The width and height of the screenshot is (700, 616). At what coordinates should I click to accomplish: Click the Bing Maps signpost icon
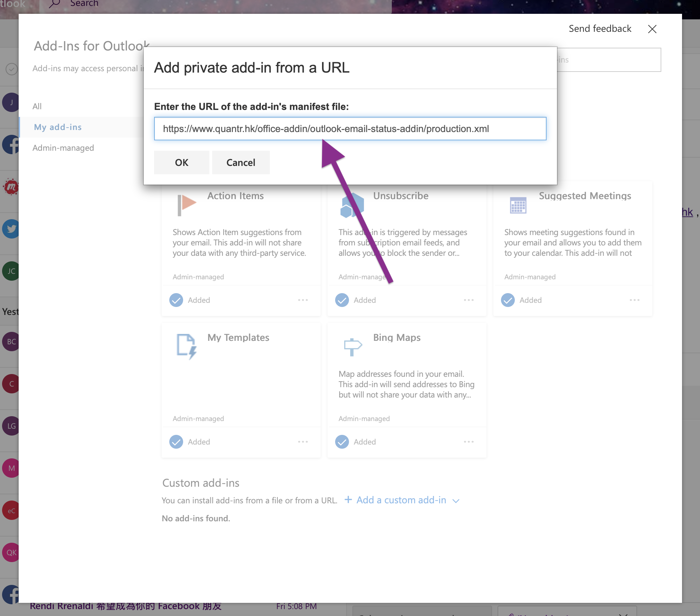(x=352, y=346)
